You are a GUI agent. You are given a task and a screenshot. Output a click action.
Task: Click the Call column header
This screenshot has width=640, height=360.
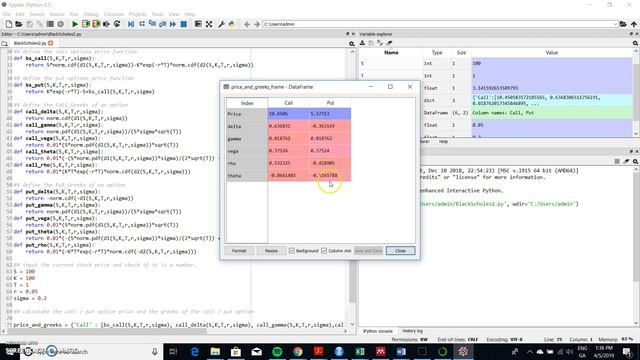pyautogui.click(x=289, y=103)
